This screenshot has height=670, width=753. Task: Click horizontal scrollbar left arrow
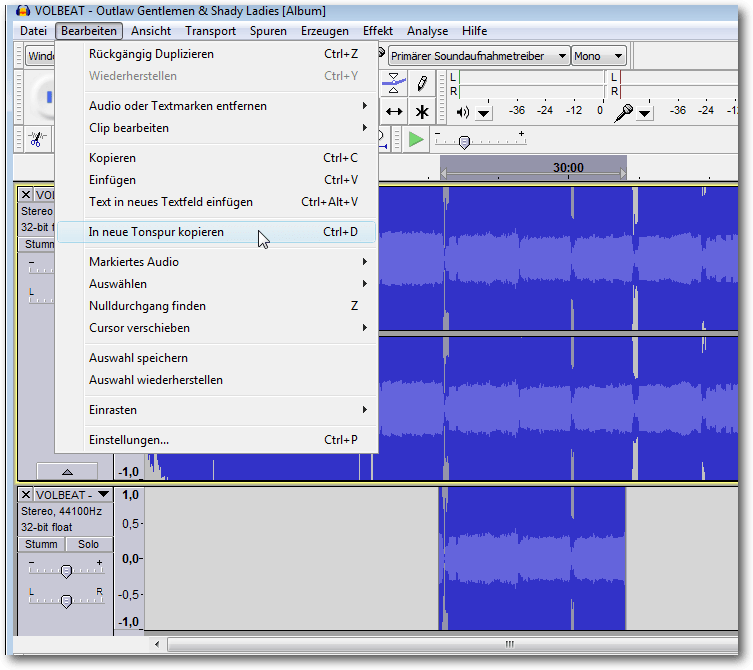157,644
